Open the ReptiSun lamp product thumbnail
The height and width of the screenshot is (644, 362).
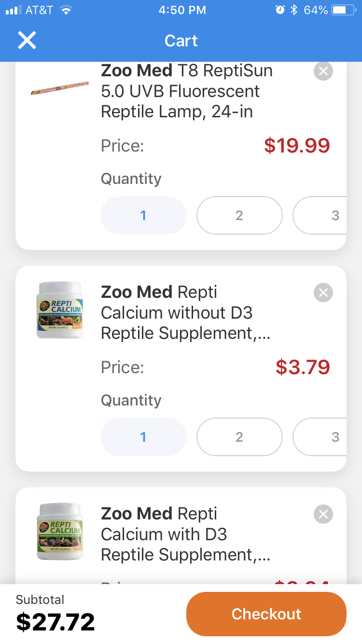(59, 90)
